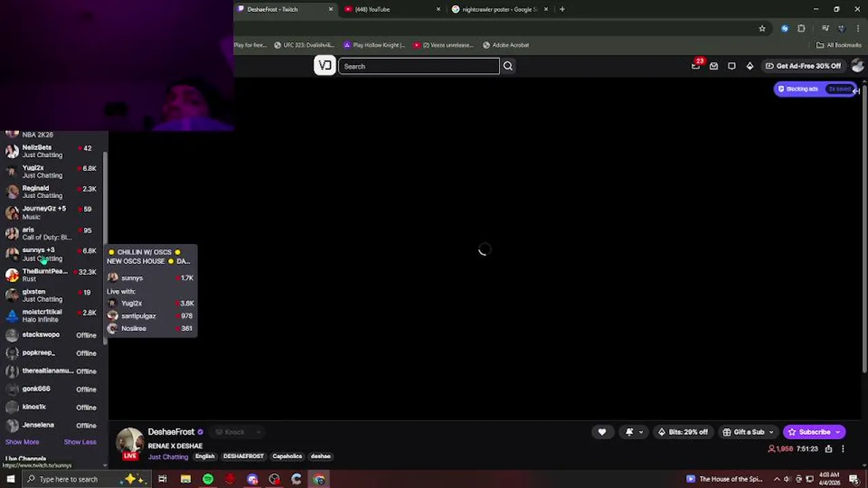Open Task View in the taskbar

pos(163,479)
